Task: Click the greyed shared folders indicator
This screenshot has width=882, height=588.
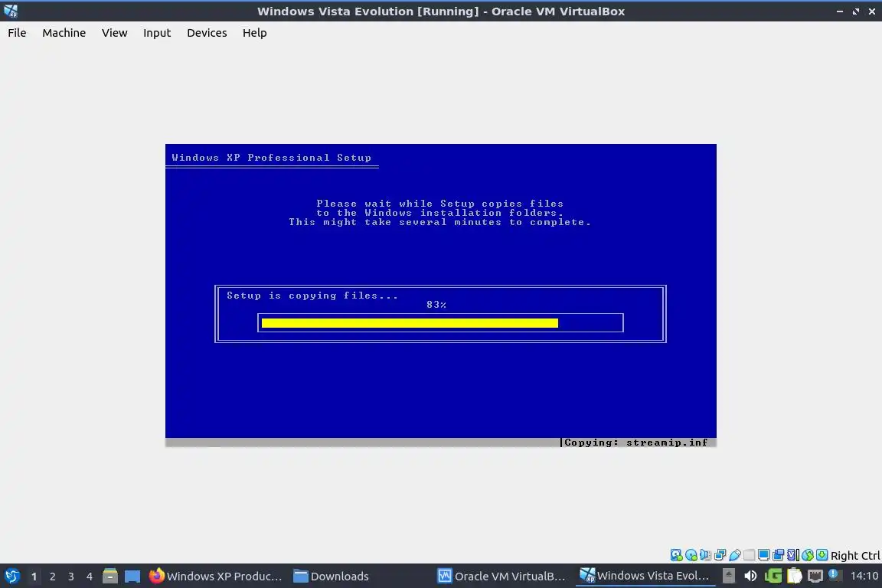Action: tap(750, 555)
